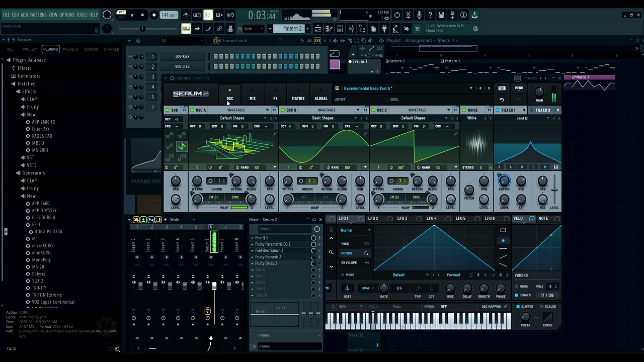644x362 pixels.
Task: Toggle OSC C enable switch
Action: pos(373,110)
